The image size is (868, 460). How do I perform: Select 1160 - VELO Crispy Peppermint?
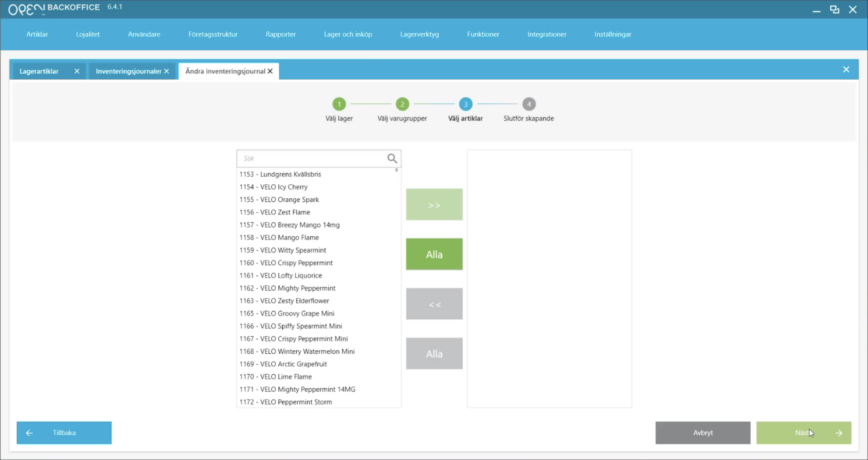tap(318, 263)
